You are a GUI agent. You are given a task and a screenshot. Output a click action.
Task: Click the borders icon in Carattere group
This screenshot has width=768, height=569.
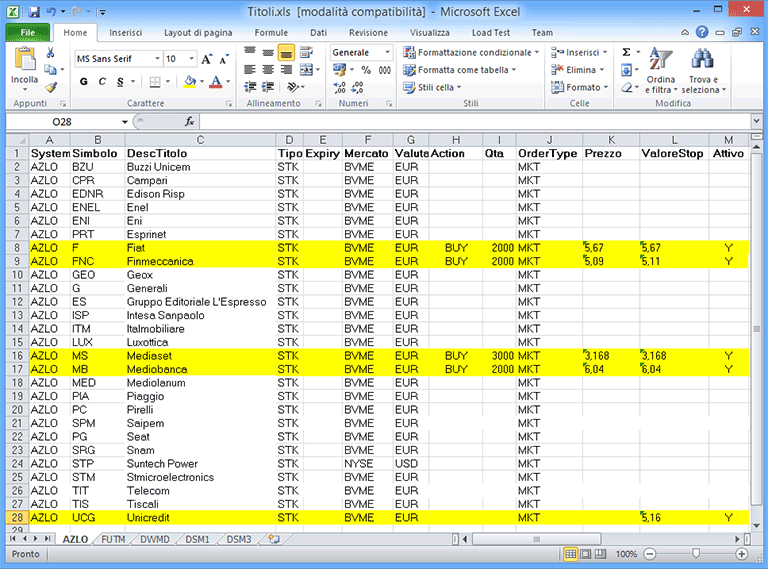tap(155, 82)
